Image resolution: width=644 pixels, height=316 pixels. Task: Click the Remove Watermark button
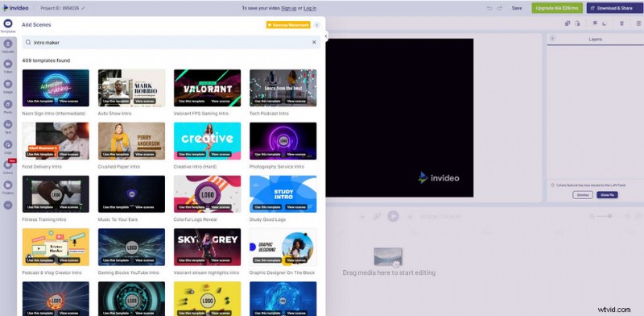(288, 25)
